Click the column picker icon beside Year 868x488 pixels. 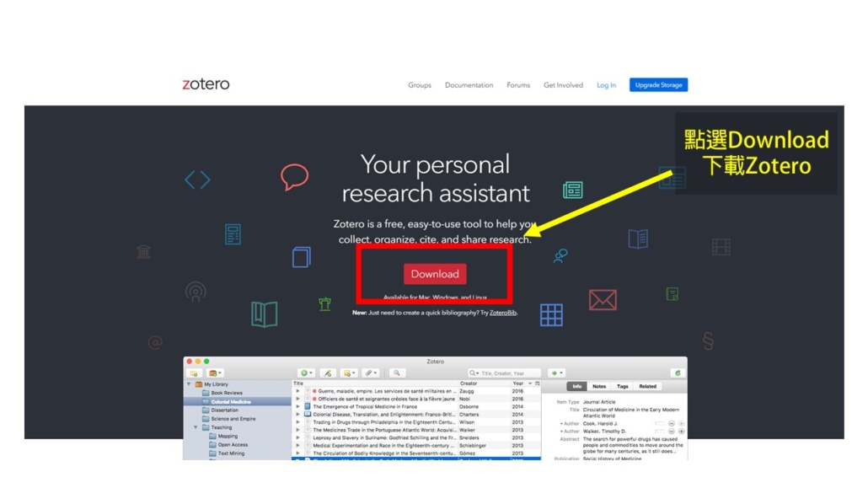click(x=538, y=383)
